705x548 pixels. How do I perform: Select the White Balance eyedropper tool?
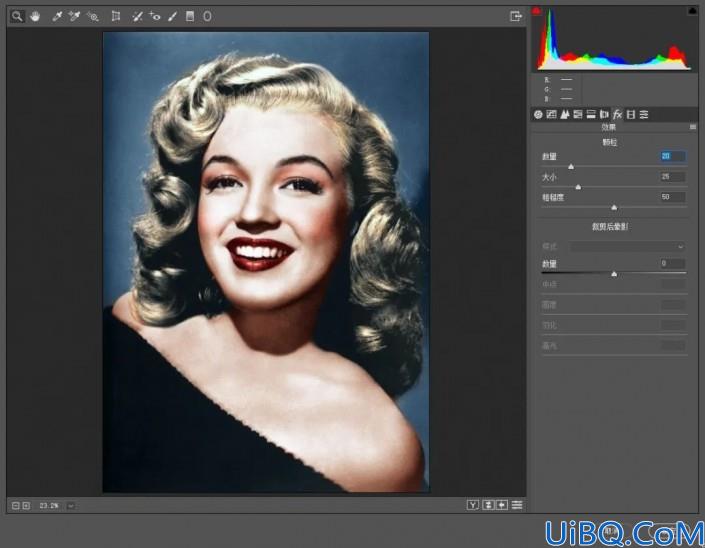(57, 17)
